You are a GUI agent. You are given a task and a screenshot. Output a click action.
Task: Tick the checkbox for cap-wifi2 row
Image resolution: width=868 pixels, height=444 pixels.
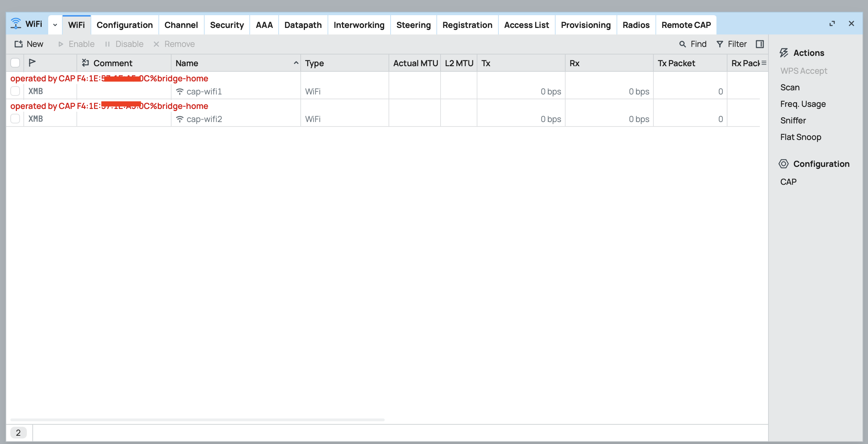tap(15, 119)
